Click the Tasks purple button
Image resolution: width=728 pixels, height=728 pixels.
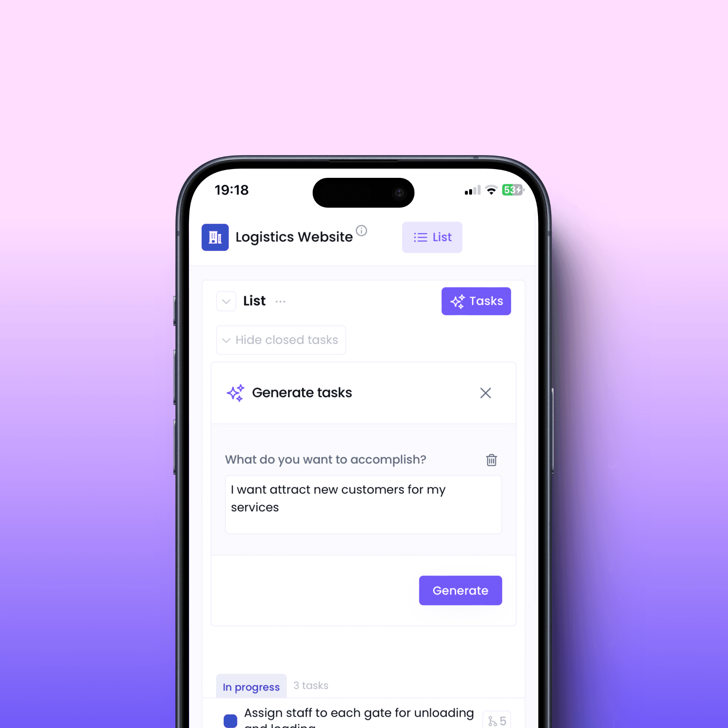click(x=475, y=301)
